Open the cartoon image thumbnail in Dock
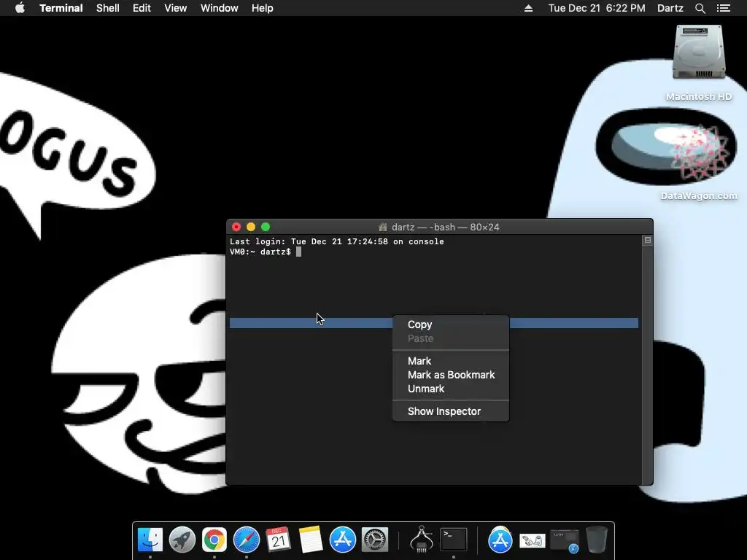747x560 pixels. tap(532, 540)
